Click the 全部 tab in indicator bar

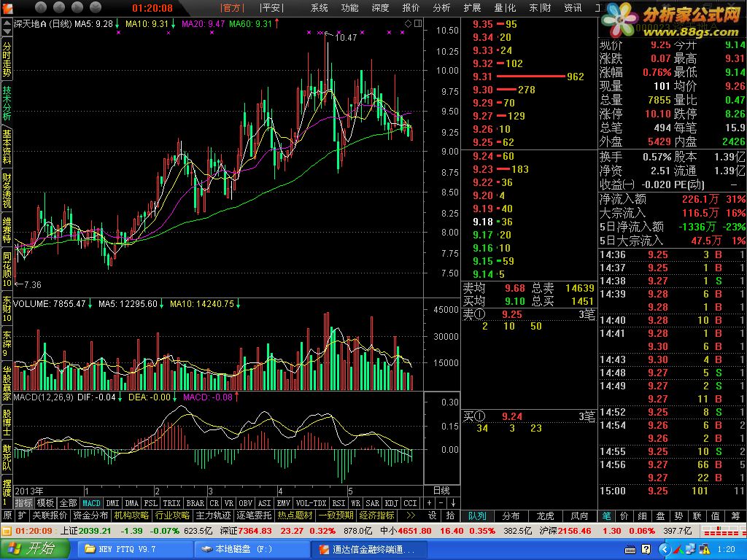(x=68, y=503)
